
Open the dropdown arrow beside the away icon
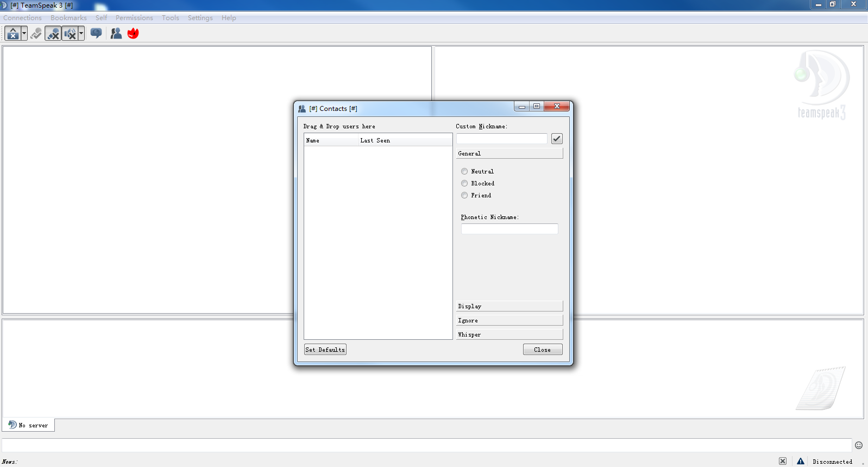24,34
